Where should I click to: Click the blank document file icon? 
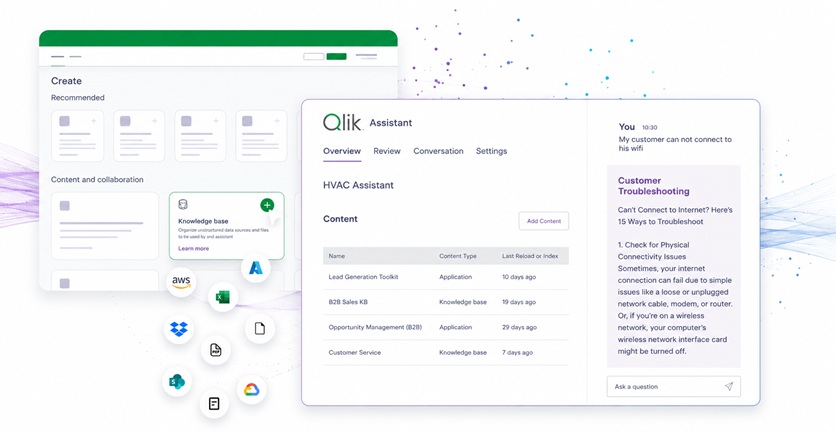click(260, 328)
